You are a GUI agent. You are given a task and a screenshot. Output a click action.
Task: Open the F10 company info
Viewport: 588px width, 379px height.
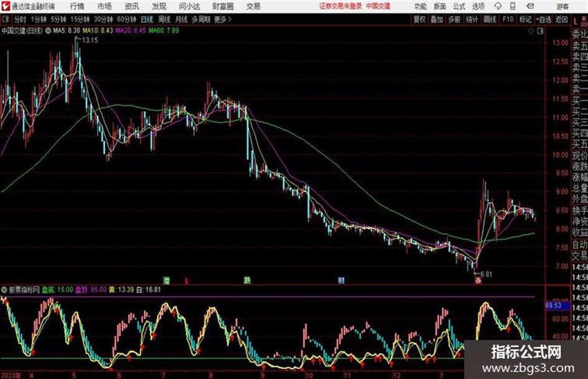(508, 19)
